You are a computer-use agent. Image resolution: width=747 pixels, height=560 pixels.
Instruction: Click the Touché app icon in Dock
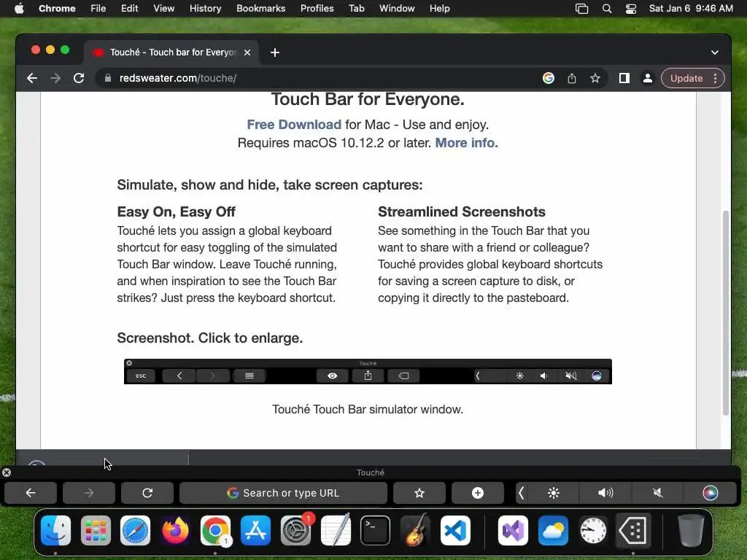coord(633,531)
